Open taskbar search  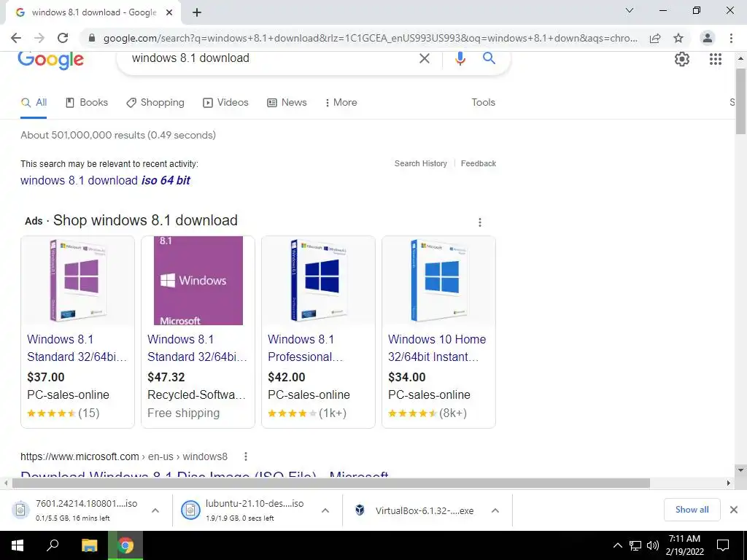53,545
